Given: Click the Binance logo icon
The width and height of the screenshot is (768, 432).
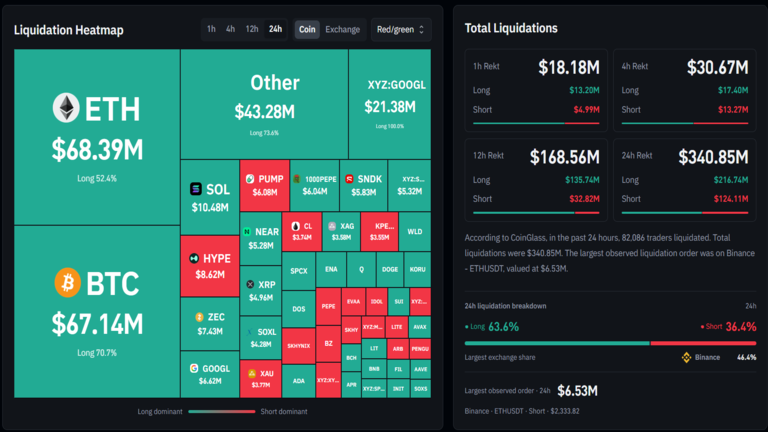Looking at the screenshot, I should [686, 358].
